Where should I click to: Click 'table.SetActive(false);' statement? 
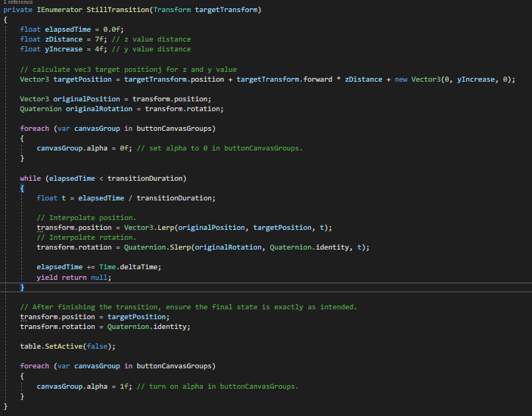pyautogui.click(x=68, y=346)
